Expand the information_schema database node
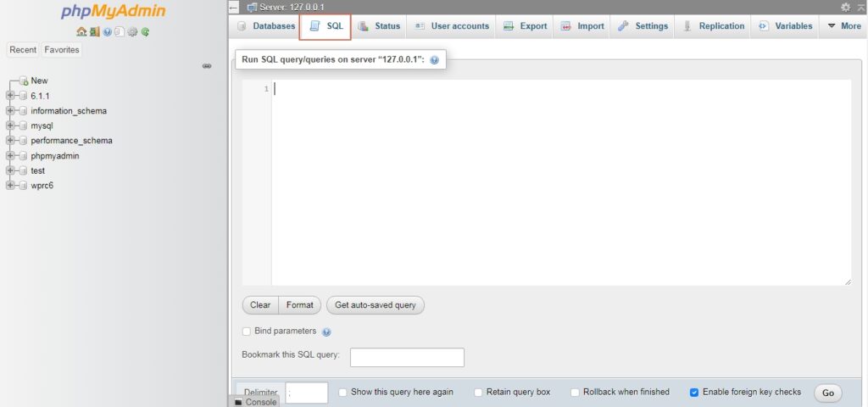Screen dimensions: 868x407 (x=10, y=111)
